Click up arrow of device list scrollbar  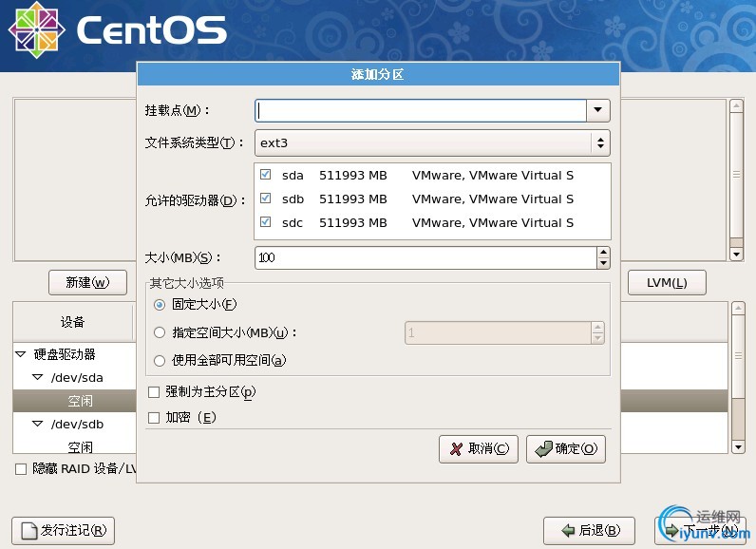click(x=738, y=308)
